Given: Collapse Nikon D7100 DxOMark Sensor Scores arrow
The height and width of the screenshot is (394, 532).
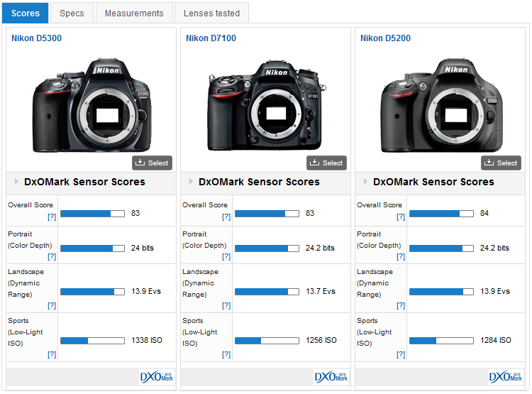Looking at the screenshot, I should coord(191,182).
